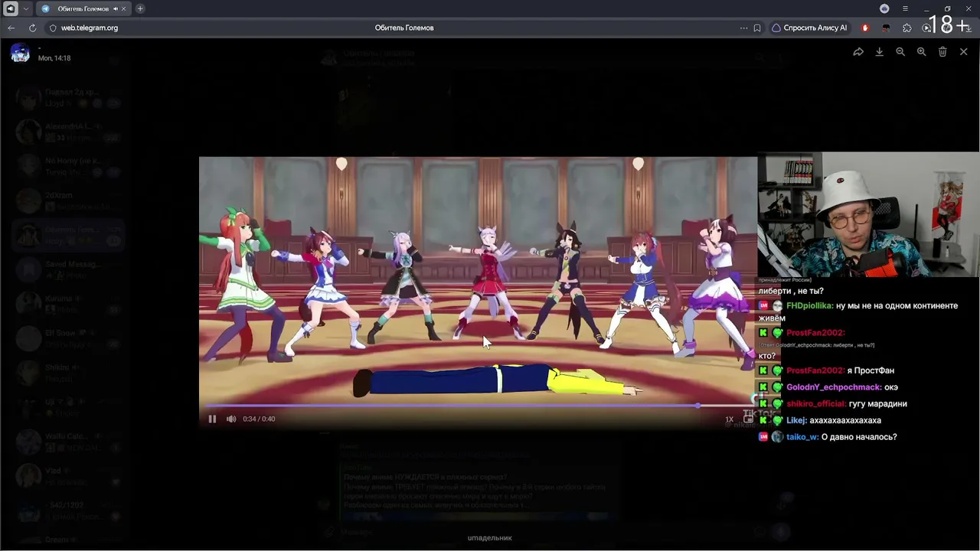Open the three-dot page menu in address bar
Image resolution: width=980 pixels, height=551 pixels.
point(743,28)
